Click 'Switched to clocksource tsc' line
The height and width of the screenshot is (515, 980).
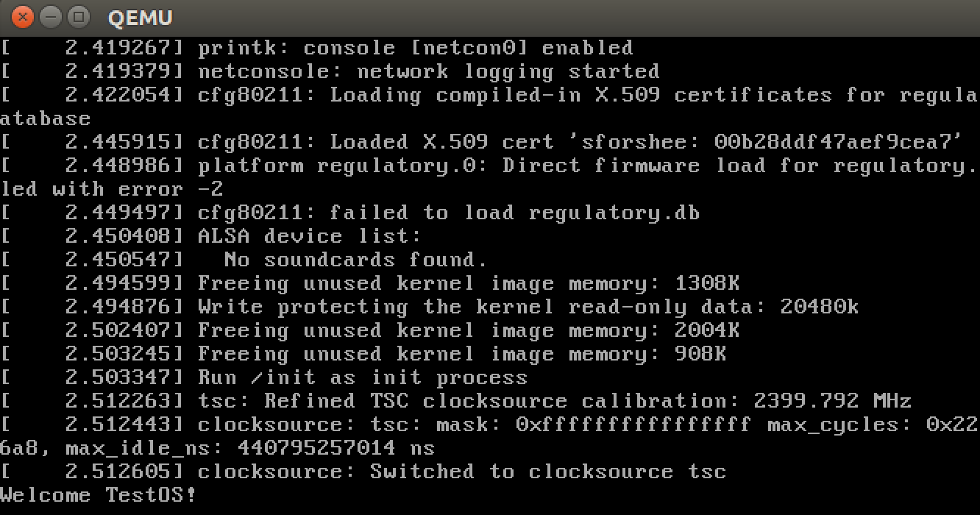click(x=363, y=472)
